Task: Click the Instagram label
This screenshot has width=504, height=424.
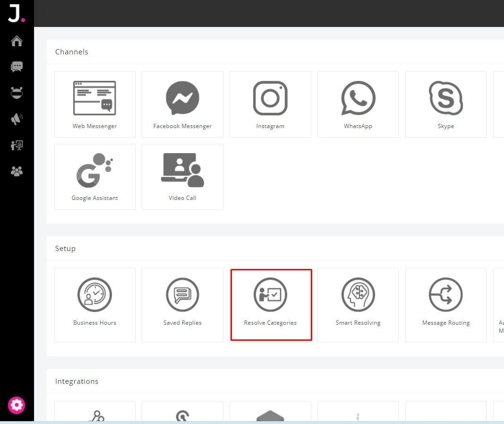Action: click(x=270, y=126)
